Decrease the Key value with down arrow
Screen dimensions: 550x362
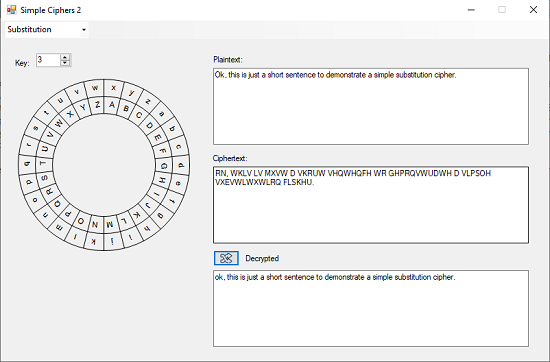coord(65,63)
